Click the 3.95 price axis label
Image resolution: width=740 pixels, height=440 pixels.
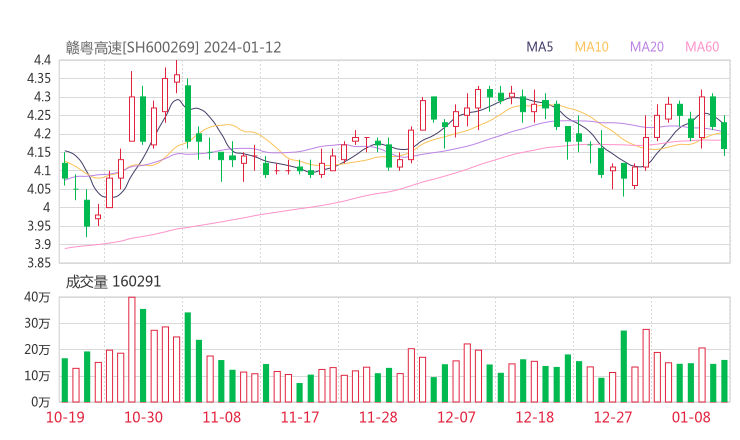pos(39,226)
